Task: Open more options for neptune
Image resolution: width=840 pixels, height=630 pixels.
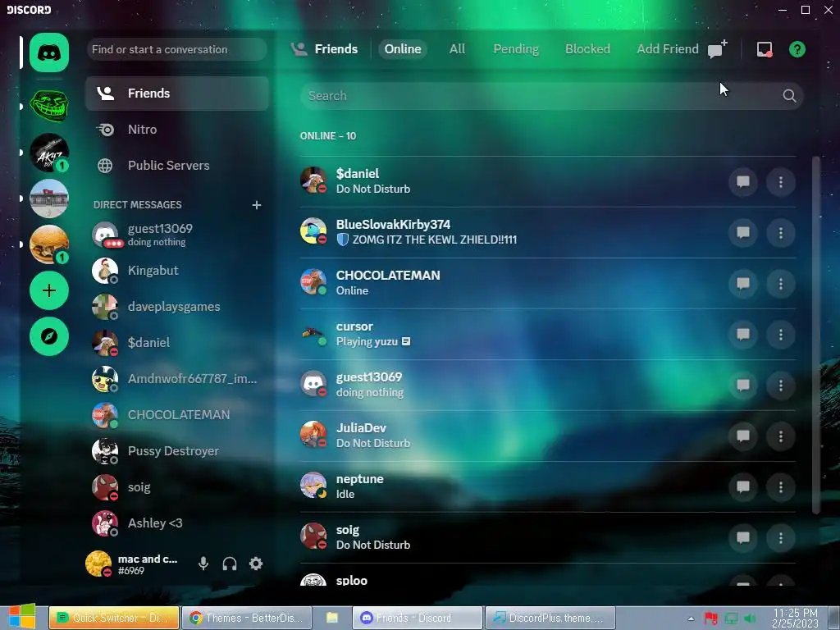Action: coord(781,487)
